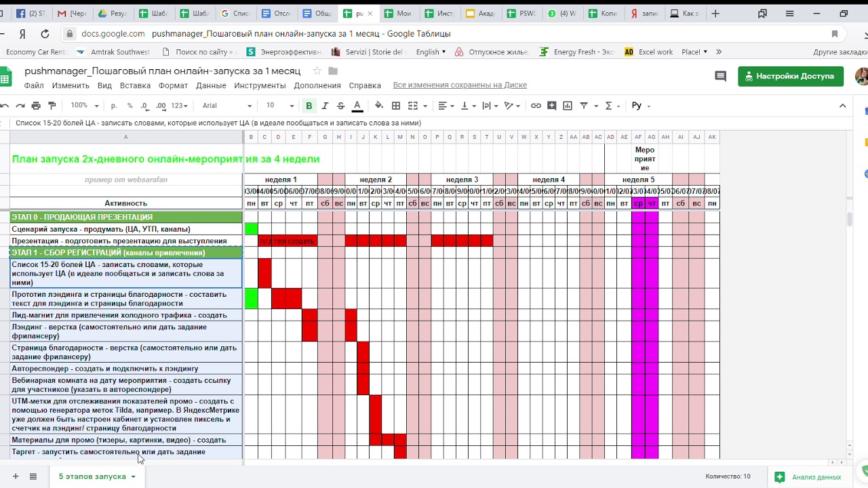Bookmark this page in the address bar

coord(835,34)
